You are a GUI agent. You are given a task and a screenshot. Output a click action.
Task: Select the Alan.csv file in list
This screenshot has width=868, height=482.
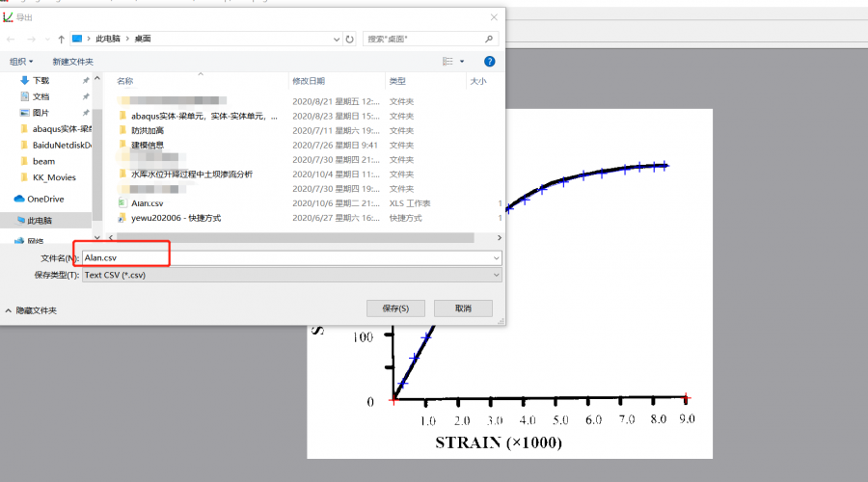tap(148, 203)
